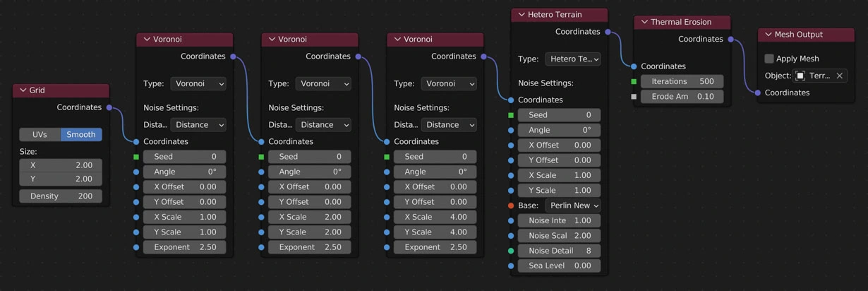Click the orange socket beside Hetero Terrain Base
This screenshot has height=291, width=868.
(x=511, y=206)
